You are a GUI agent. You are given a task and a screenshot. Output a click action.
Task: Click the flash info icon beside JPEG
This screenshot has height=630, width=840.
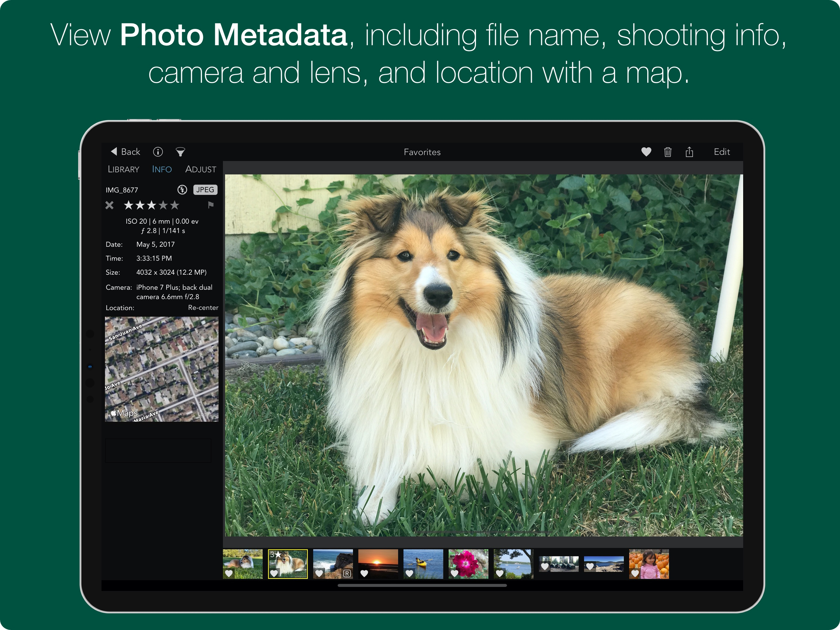[182, 189]
